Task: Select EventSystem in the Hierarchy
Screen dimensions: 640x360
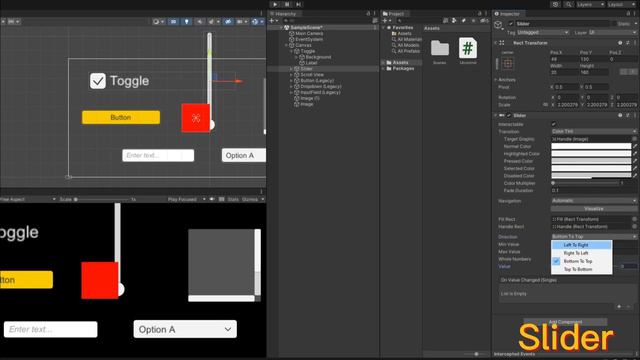Action: tap(309, 39)
